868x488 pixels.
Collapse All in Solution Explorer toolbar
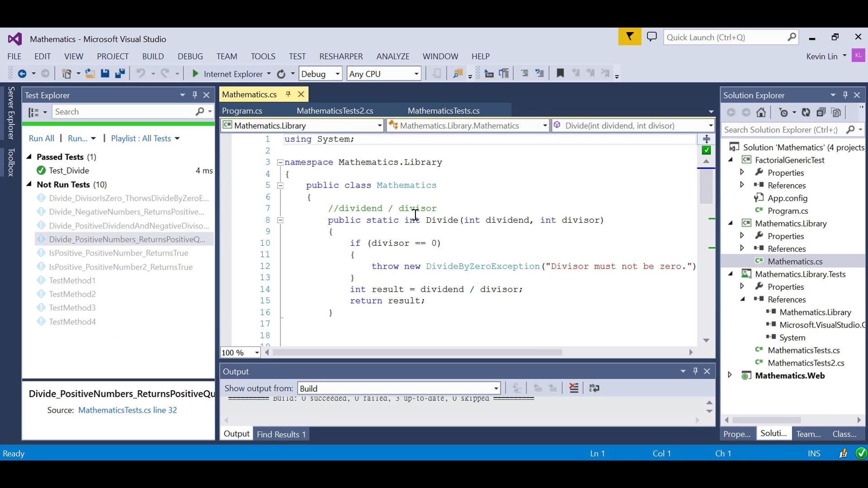point(821,113)
